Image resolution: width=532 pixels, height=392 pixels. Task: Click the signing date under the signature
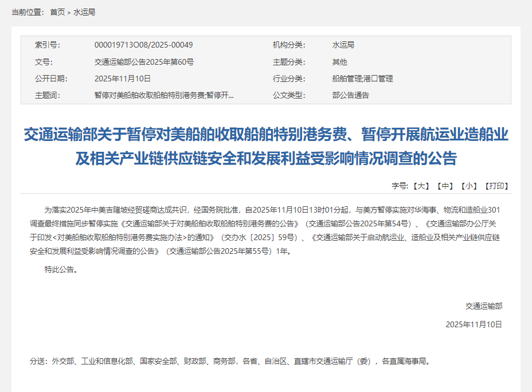(x=474, y=324)
